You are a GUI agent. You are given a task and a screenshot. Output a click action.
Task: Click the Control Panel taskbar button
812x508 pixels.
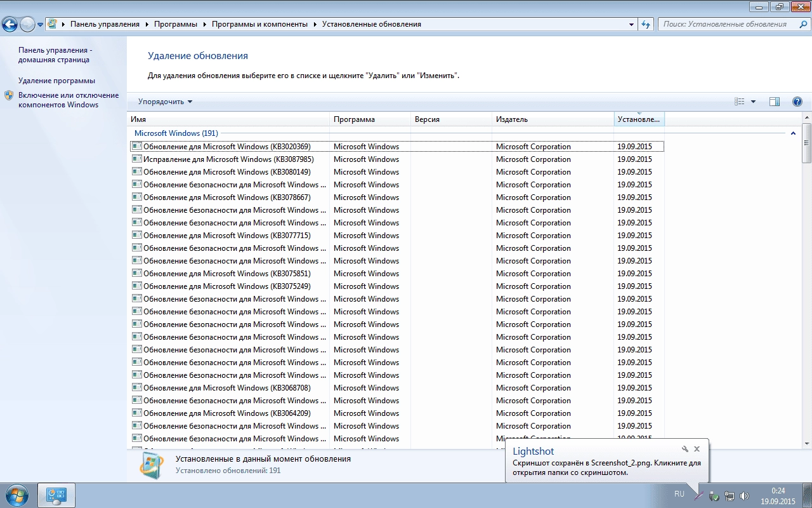(56, 495)
